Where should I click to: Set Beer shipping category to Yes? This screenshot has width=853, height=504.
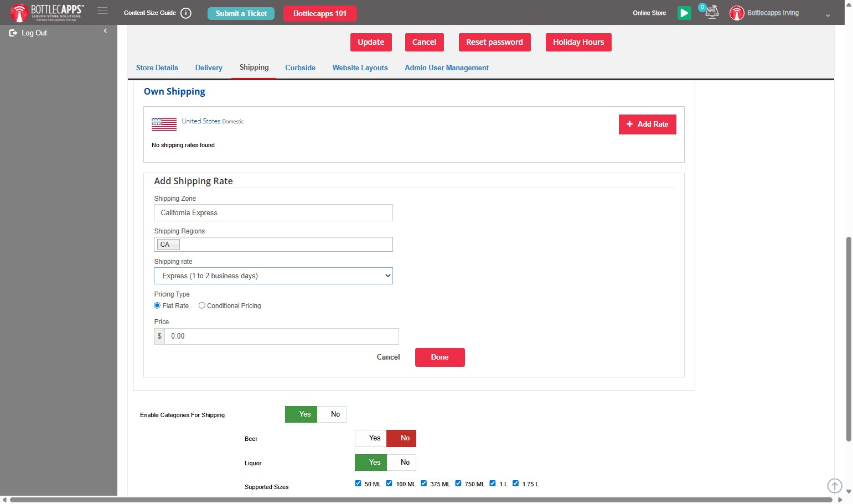[371, 438]
